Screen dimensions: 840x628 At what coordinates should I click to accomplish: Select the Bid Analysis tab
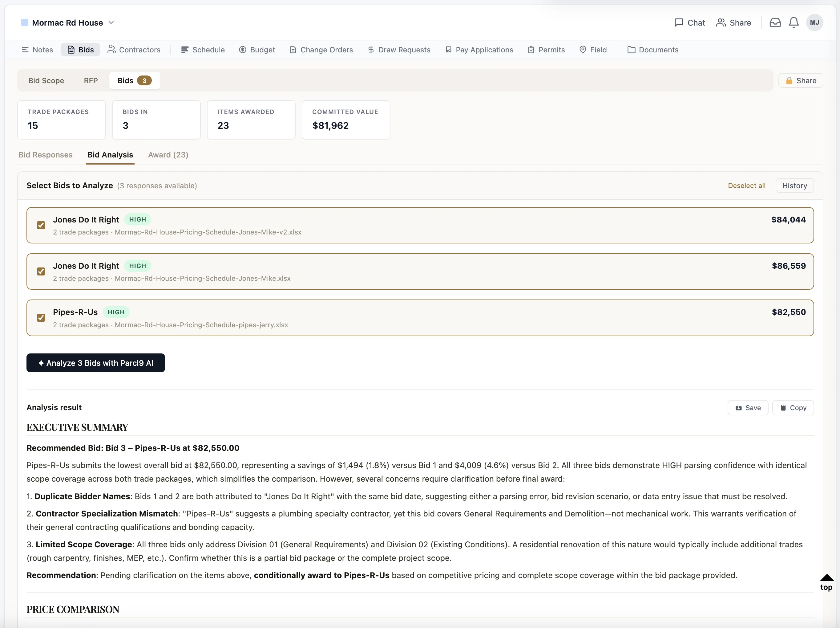click(x=110, y=155)
